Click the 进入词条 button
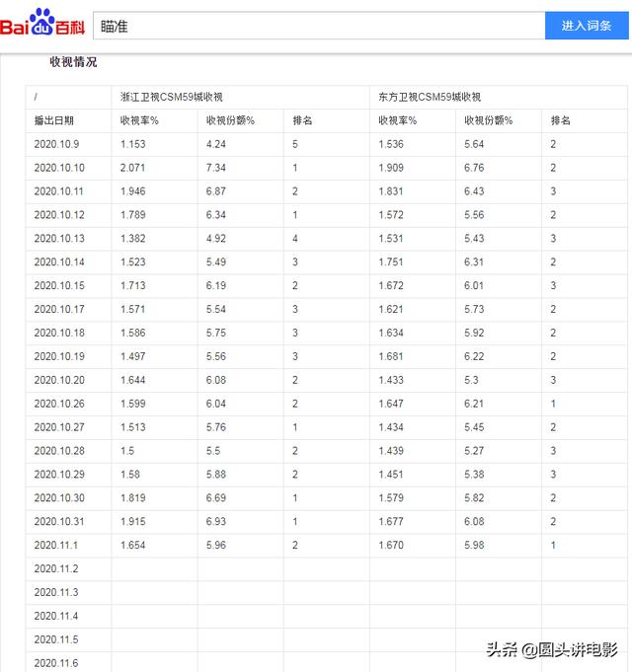 pyautogui.click(x=587, y=26)
